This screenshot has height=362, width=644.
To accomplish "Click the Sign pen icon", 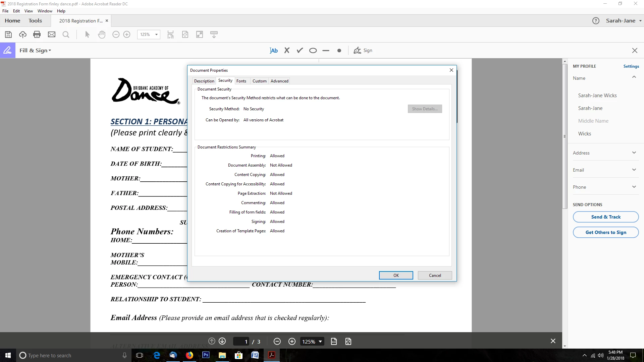I will 358,51.
